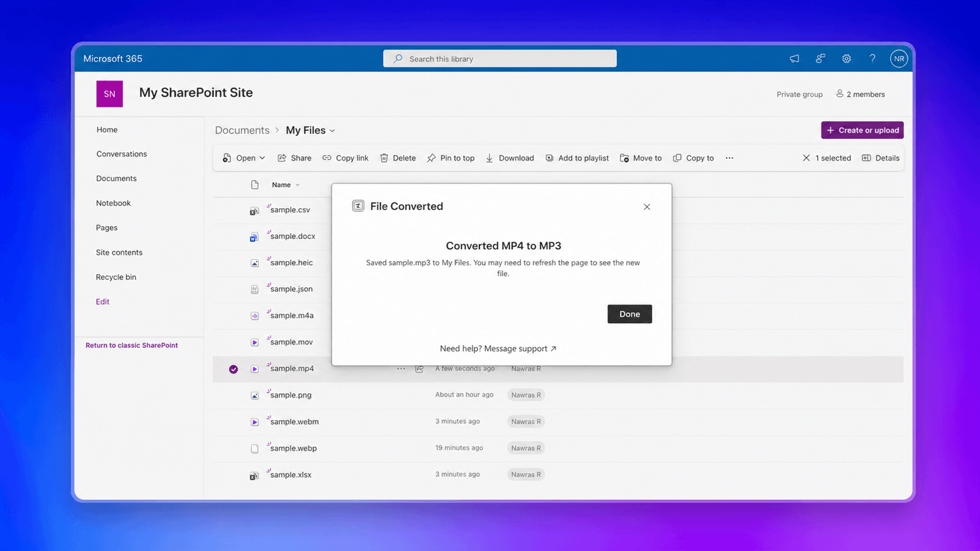Click Return to classic SharePoint link

click(132, 345)
